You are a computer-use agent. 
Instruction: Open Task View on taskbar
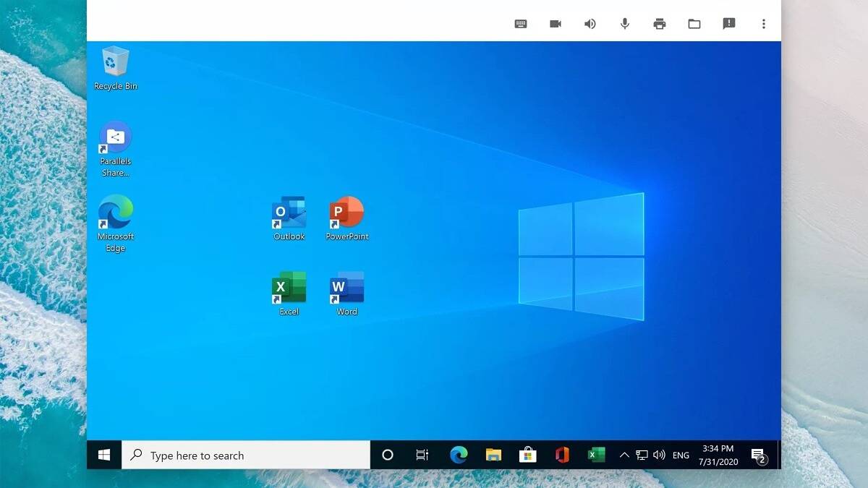[x=422, y=455]
